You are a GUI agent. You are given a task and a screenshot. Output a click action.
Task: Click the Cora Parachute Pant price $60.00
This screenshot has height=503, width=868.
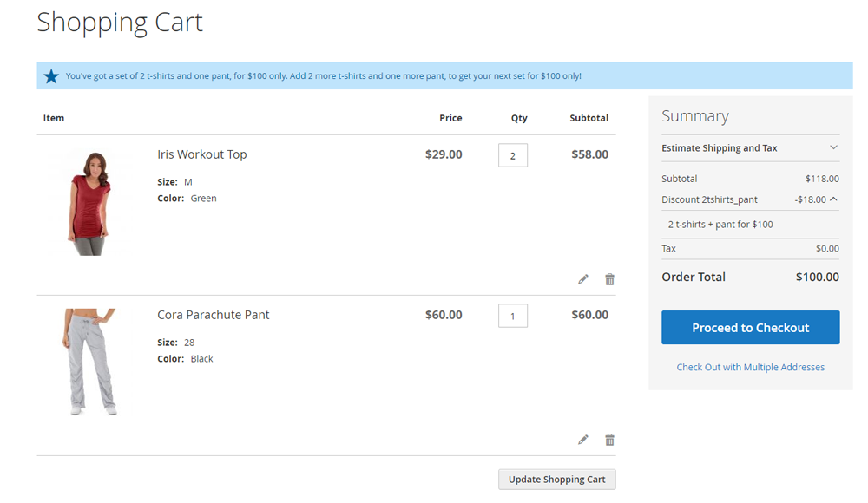click(444, 315)
